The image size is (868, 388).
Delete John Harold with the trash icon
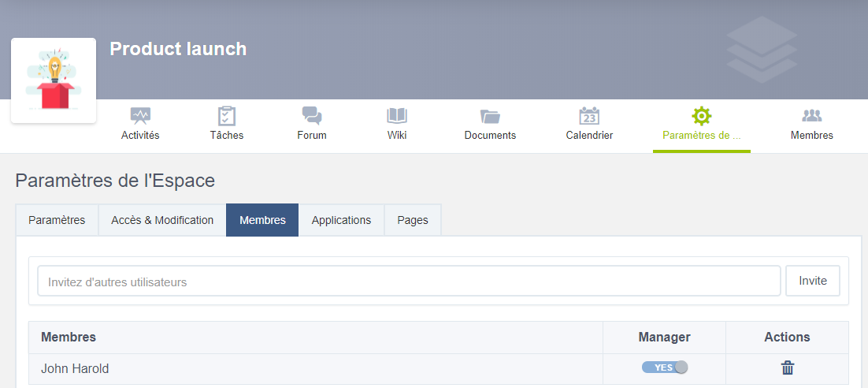(x=787, y=367)
